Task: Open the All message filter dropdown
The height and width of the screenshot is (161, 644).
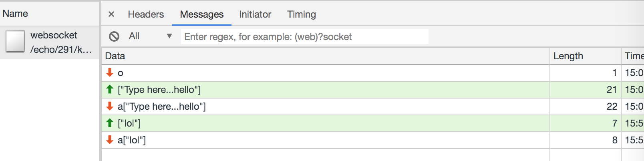Action: click(150, 36)
